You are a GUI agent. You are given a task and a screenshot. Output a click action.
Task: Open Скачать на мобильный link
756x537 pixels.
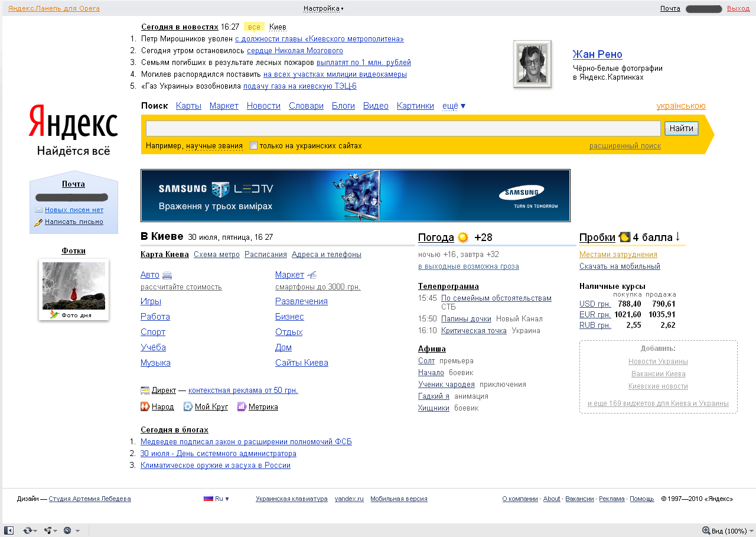[x=620, y=266]
